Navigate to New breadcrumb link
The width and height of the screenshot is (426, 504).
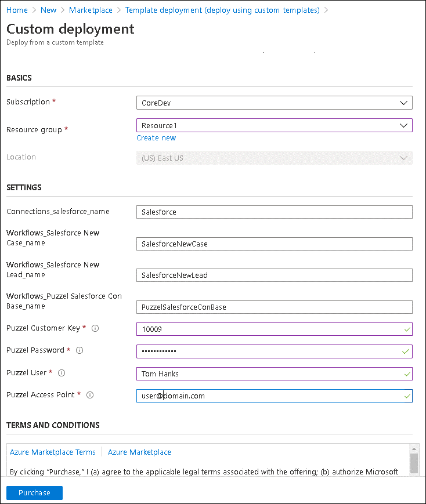click(49, 10)
